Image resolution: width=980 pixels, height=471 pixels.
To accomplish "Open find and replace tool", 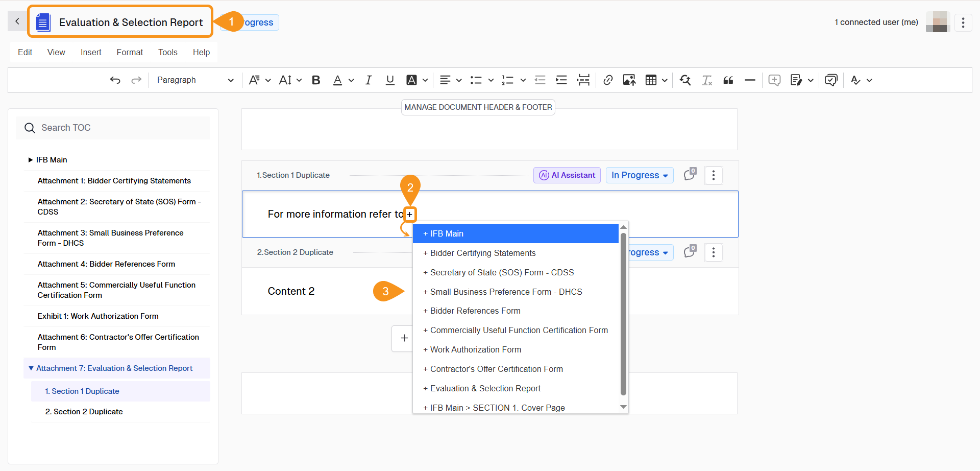I will click(685, 80).
